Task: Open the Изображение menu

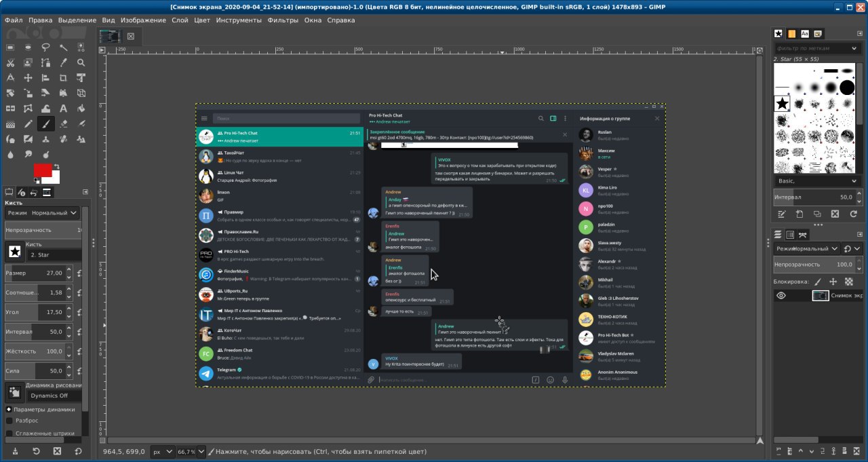Action: 143,20
